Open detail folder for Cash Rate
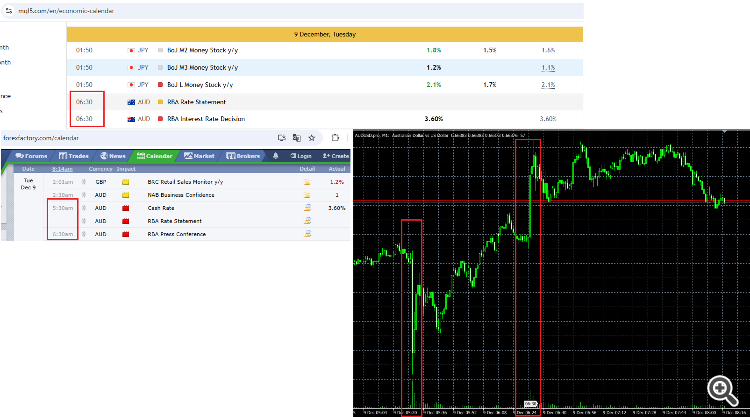Image resolution: width=750 pixels, height=417 pixels. coord(307,208)
